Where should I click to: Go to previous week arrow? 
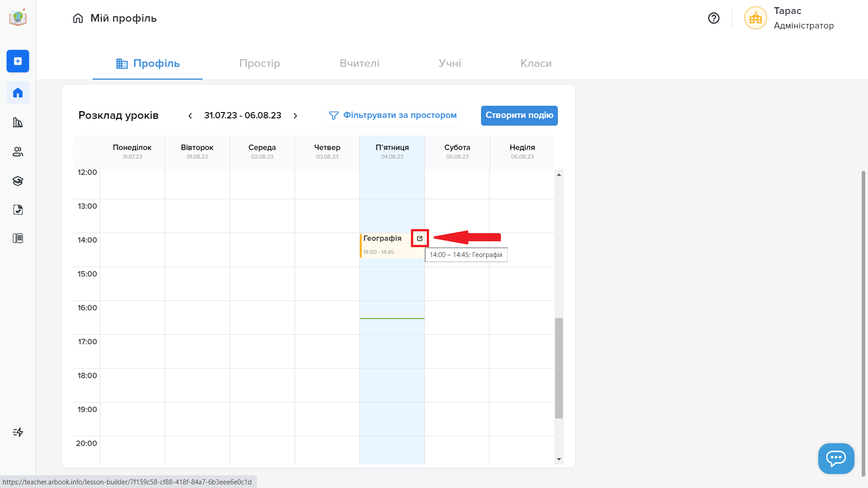pos(190,116)
